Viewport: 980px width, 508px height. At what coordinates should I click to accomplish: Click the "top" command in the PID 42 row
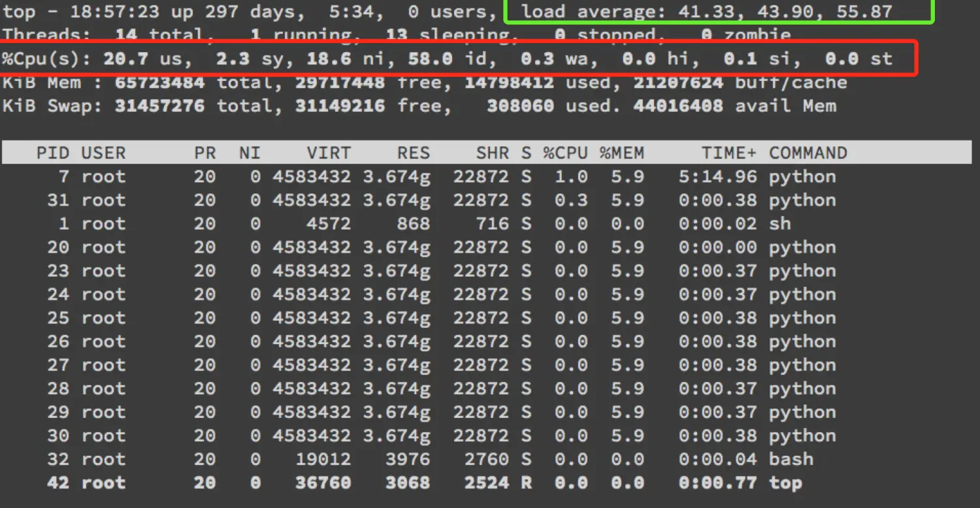(x=786, y=483)
